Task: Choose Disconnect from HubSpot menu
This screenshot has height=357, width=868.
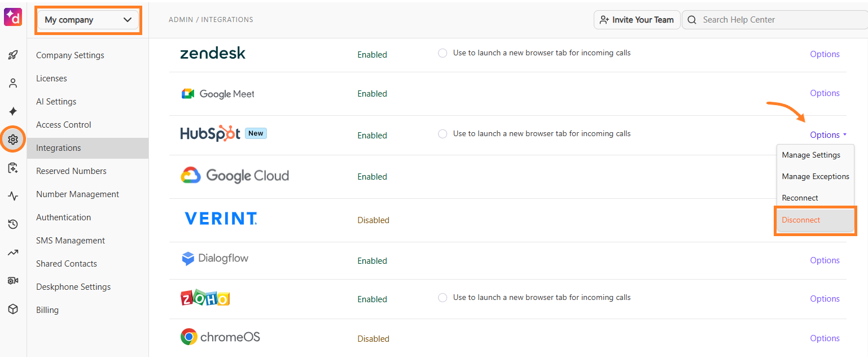Action: [x=816, y=220]
